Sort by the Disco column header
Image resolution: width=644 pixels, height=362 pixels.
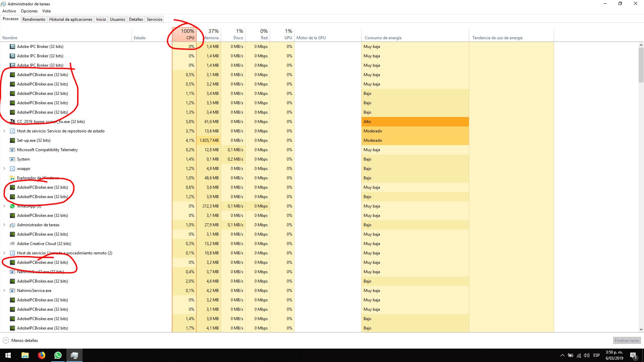click(x=233, y=35)
